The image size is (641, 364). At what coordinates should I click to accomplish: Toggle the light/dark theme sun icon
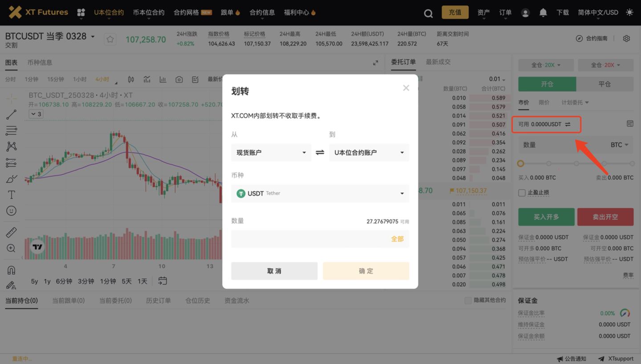(629, 12)
